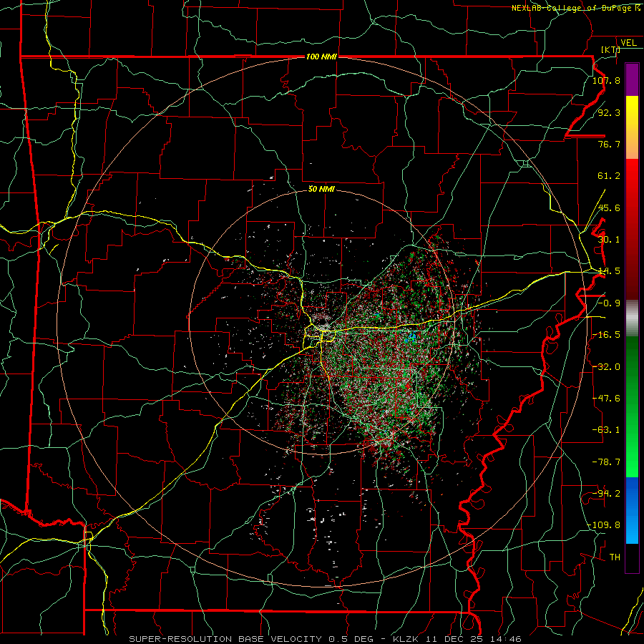The image size is (644, 644).
Task: Click the 14.5 value on velocity scale
Action: tap(609, 271)
